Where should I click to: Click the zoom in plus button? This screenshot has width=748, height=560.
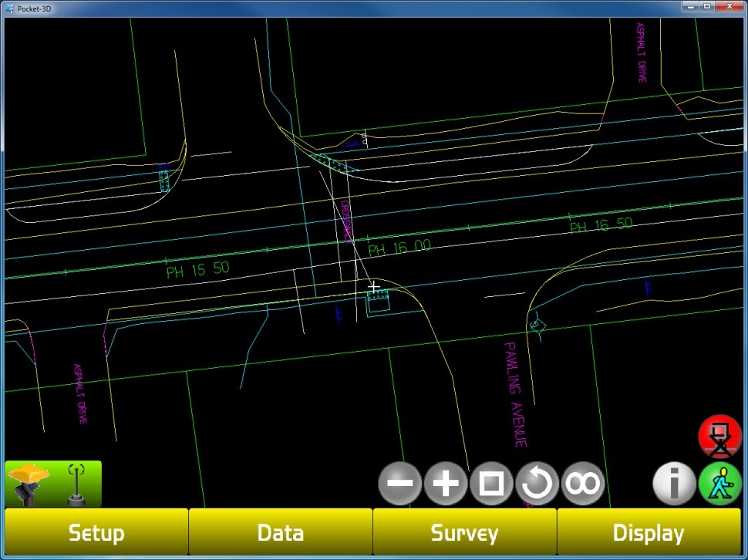(x=446, y=484)
